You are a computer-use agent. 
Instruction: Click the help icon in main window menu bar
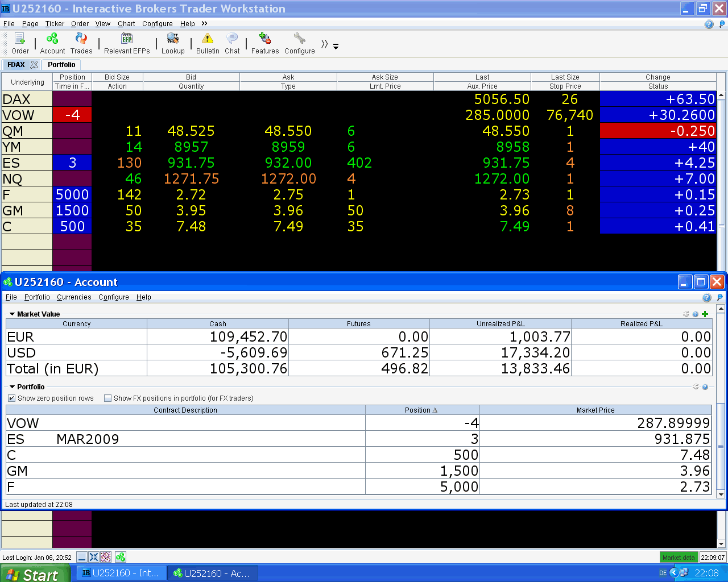coord(709,24)
